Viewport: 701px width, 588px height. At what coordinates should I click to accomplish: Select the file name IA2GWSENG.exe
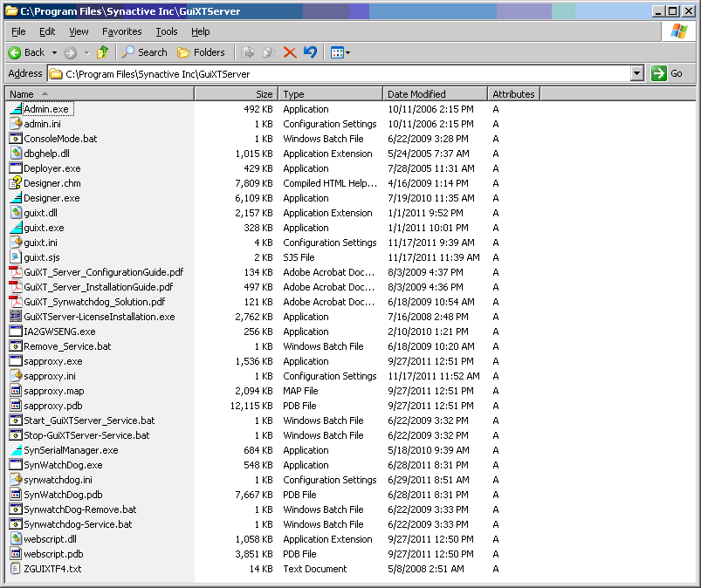[x=59, y=332]
